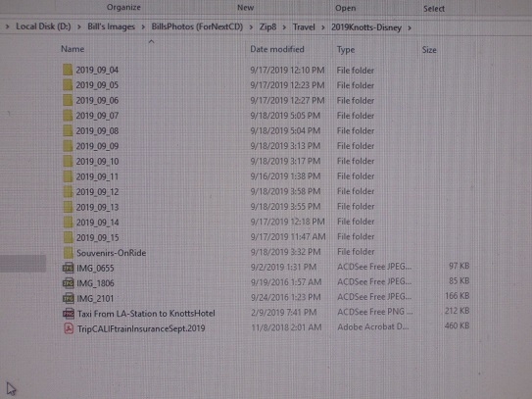Click the IMG_1806 image file icon
Image resolution: width=532 pixels, height=399 pixels.
[69, 283]
